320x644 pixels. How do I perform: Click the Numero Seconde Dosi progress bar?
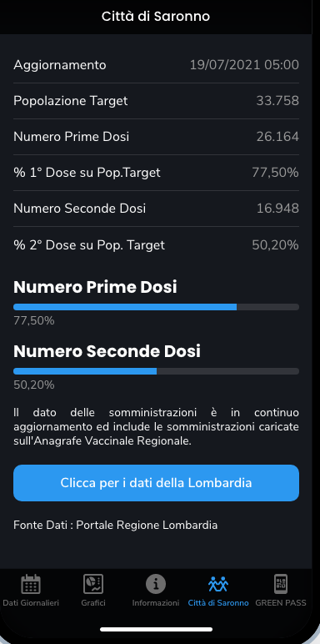click(x=157, y=371)
